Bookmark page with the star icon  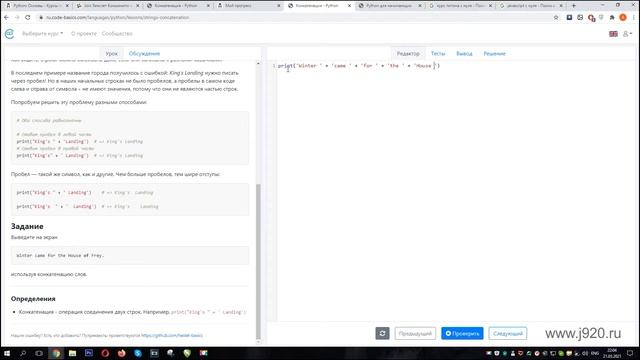click(x=556, y=18)
